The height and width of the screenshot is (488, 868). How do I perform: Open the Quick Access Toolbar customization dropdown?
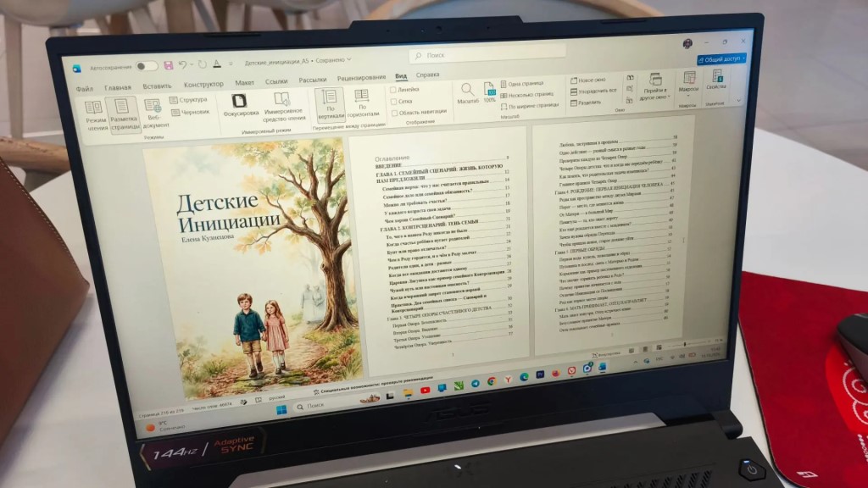coord(231,64)
